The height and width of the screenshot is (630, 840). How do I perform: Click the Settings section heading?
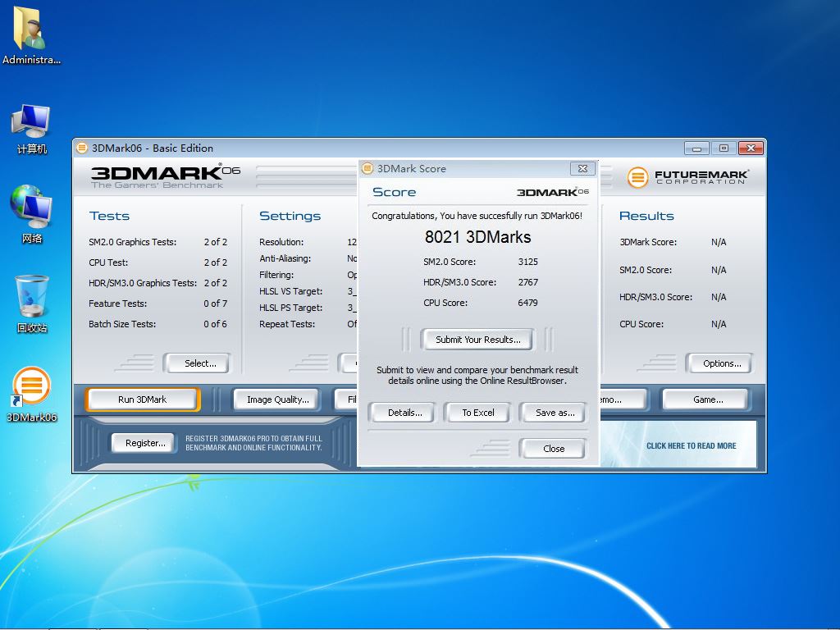point(290,216)
